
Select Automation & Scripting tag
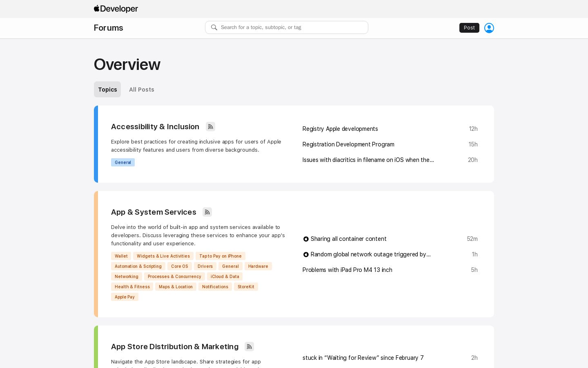point(138,266)
